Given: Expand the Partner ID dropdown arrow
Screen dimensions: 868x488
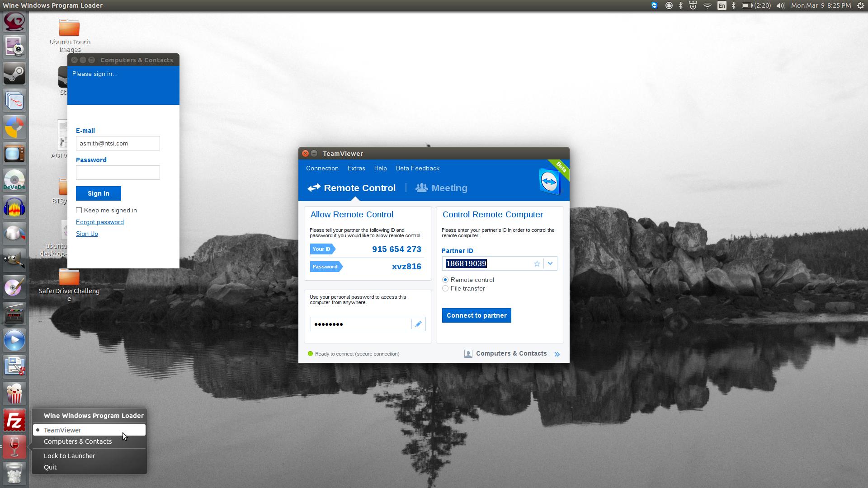Looking at the screenshot, I should point(551,263).
